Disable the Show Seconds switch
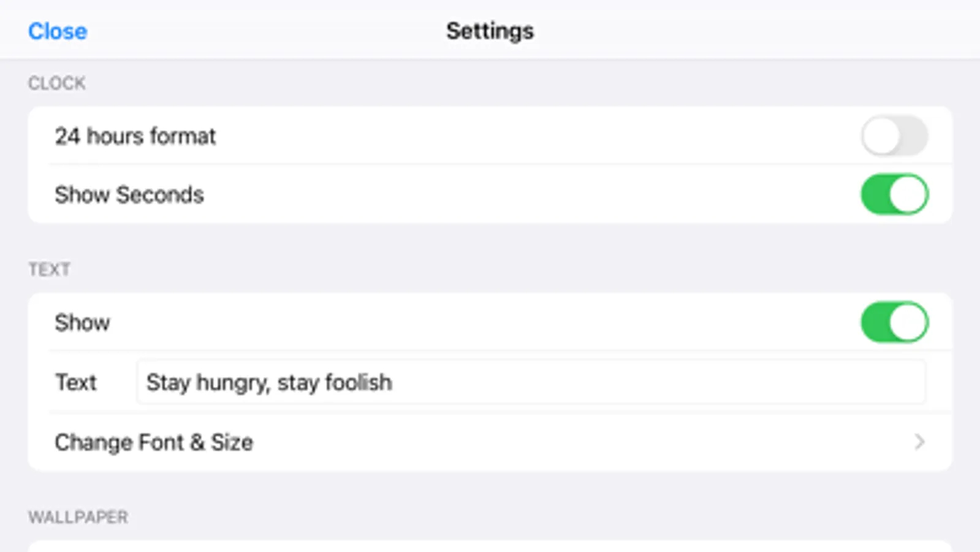Screen dimensions: 980x552 (894, 194)
